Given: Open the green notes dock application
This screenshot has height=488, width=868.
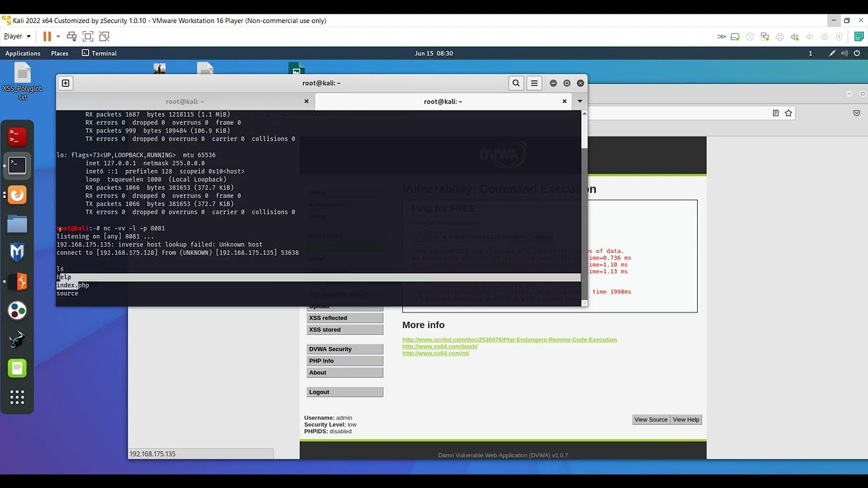Looking at the screenshot, I should point(17,369).
